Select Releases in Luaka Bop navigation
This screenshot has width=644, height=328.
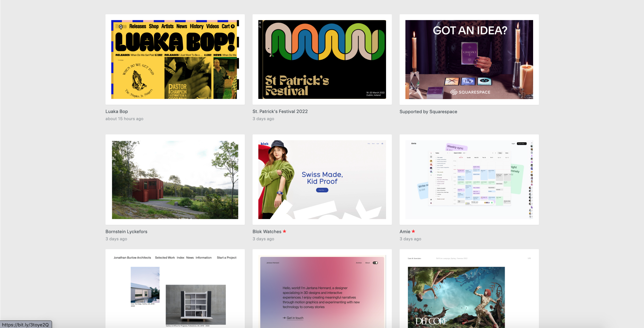click(138, 26)
